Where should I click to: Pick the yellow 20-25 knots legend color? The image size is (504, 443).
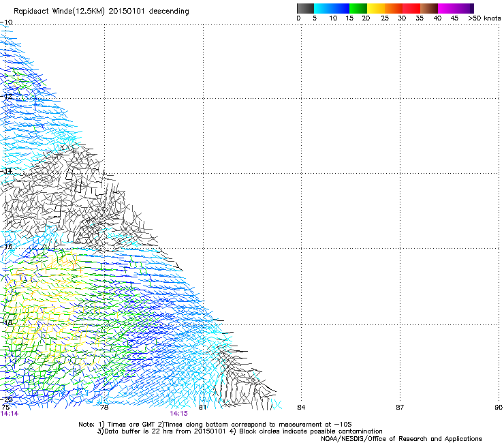(376, 8)
